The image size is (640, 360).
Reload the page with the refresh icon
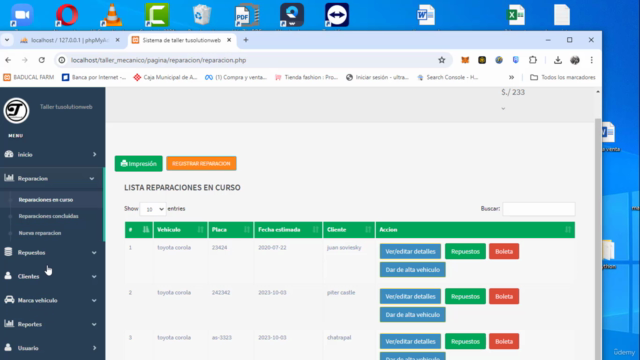(42, 60)
